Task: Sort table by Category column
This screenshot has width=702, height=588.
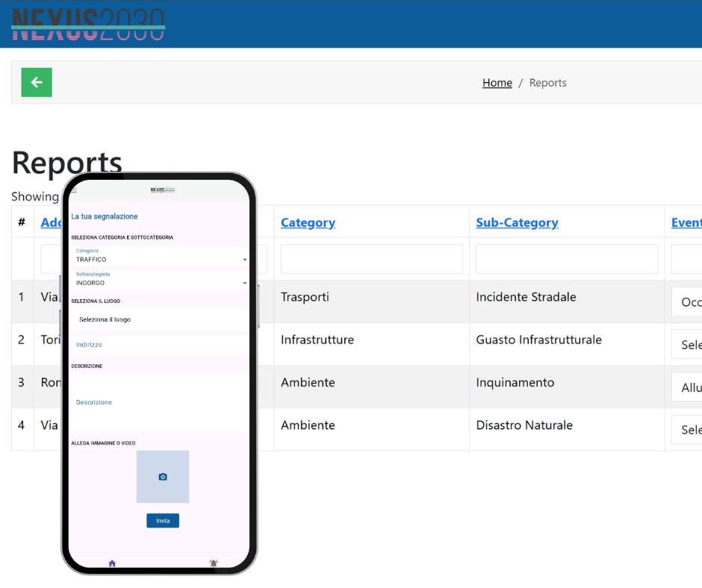Action: click(308, 222)
